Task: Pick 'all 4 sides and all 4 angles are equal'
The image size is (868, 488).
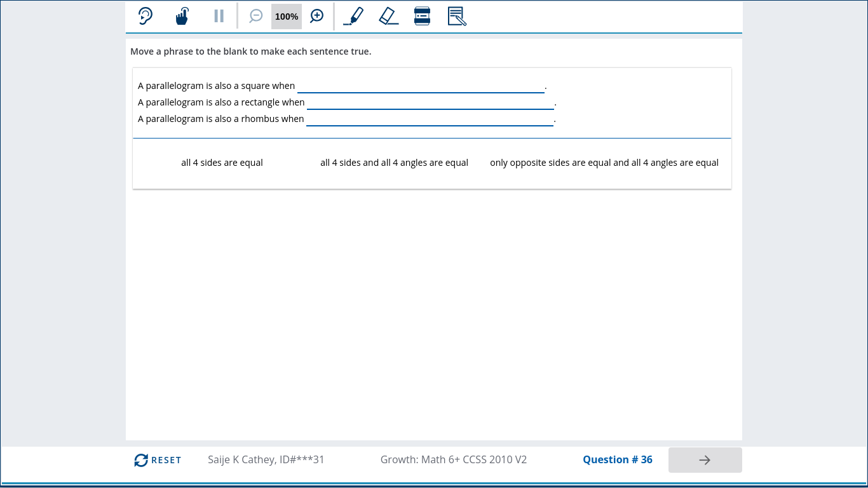Action: click(x=394, y=163)
